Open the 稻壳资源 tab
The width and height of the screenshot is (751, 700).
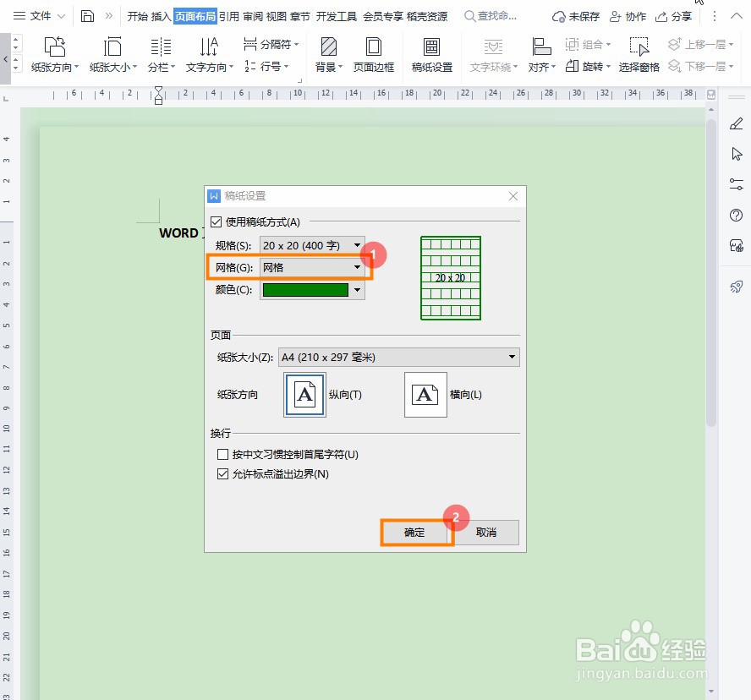coord(427,16)
